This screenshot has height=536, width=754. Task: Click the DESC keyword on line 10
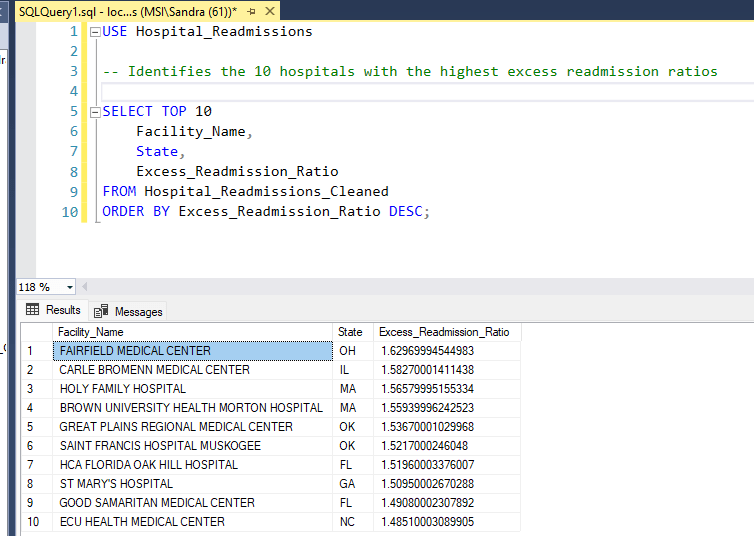pos(405,212)
